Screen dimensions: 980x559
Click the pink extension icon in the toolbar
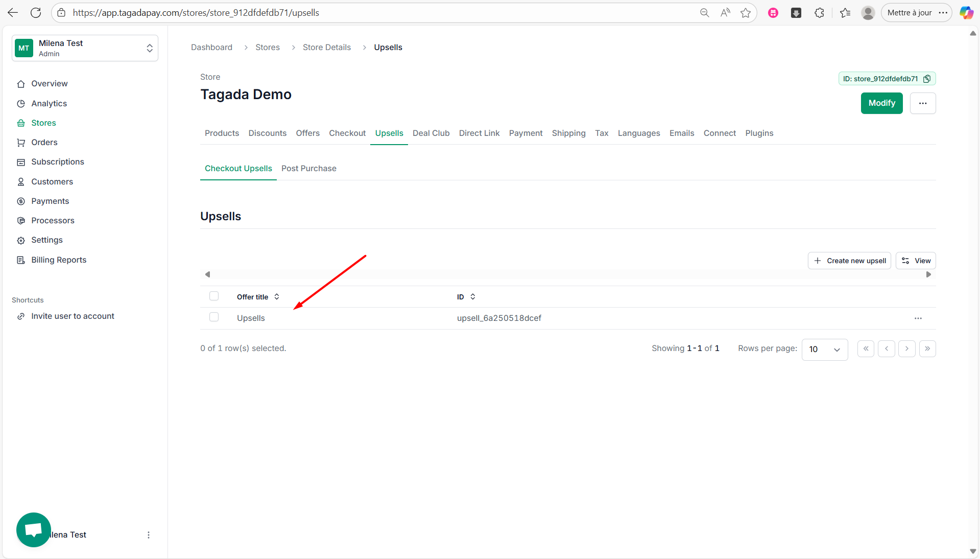coord(773,13)
